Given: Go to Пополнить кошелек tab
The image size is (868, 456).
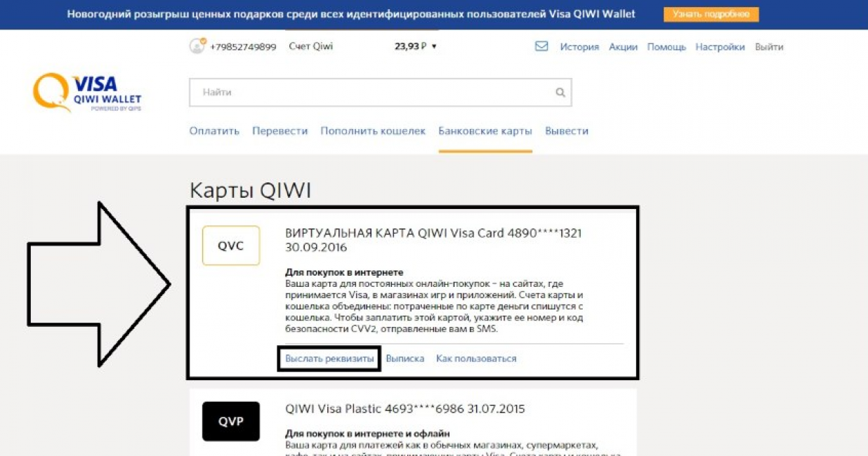Looking at the screenshot, I should coord(373,131).
